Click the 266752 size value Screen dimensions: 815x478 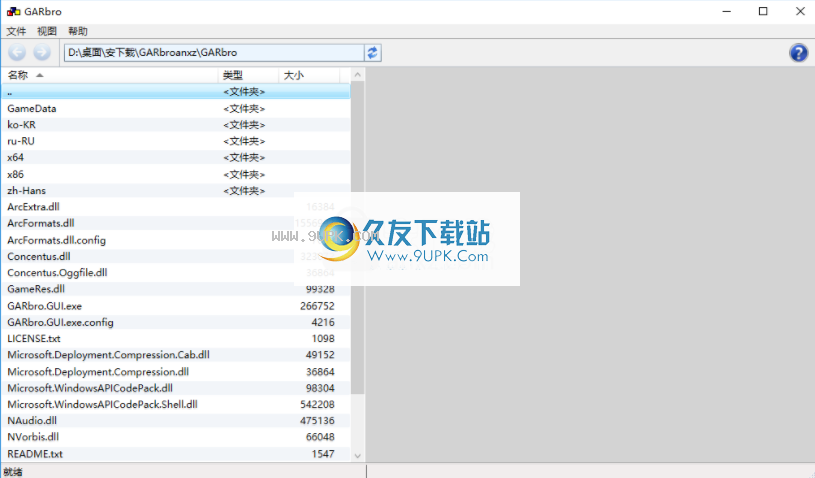point(317,306)
